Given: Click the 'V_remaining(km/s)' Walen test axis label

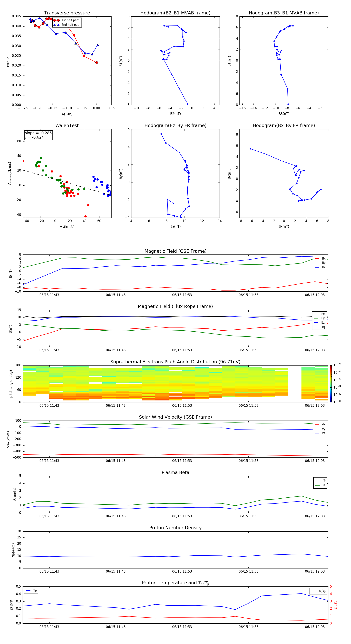Looking at the screenshot, I should (10, 173).
